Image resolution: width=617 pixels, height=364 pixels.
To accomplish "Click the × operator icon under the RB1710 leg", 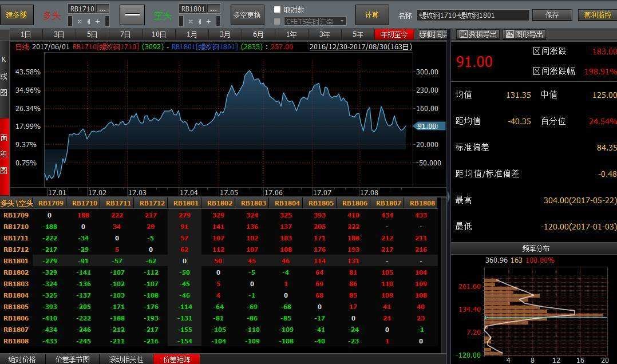I will click(80, 21).
